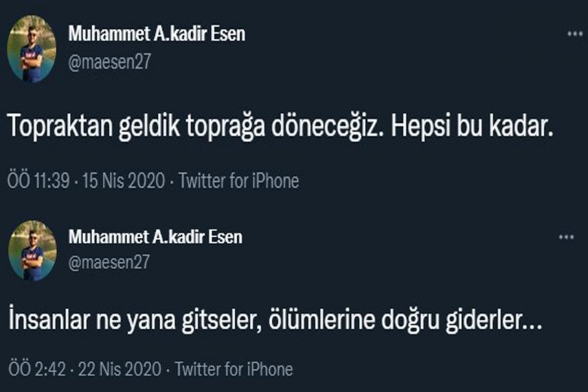Click the second tweet's profile avatar
The height and width of the screenshot is (392, 588).
click(x=32, y=251)
